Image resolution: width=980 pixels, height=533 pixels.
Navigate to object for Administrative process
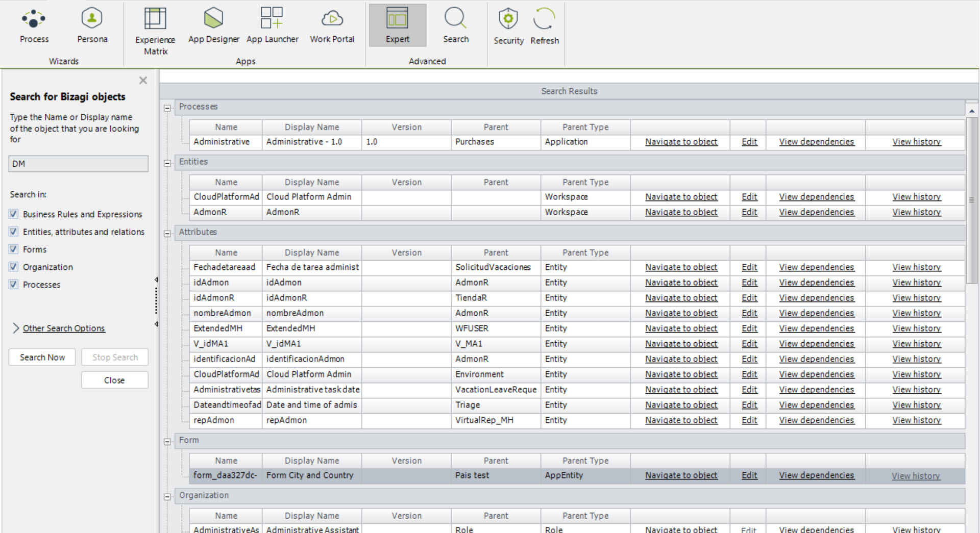[x=681, y=142]
